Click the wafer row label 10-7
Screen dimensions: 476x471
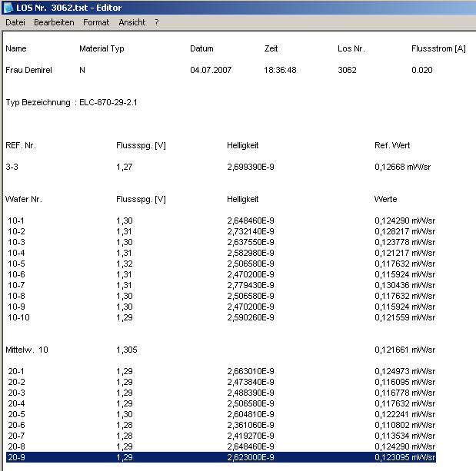point(16,285)
